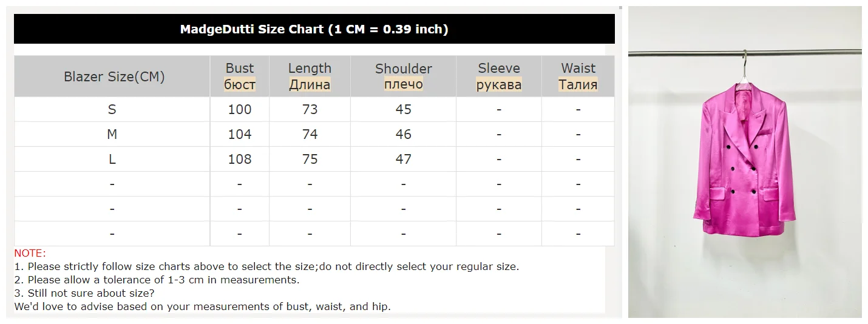This screenshot has height=324, width=868.
Task: Click the "Still not sure about size?" line
Action: click(84, 293)
